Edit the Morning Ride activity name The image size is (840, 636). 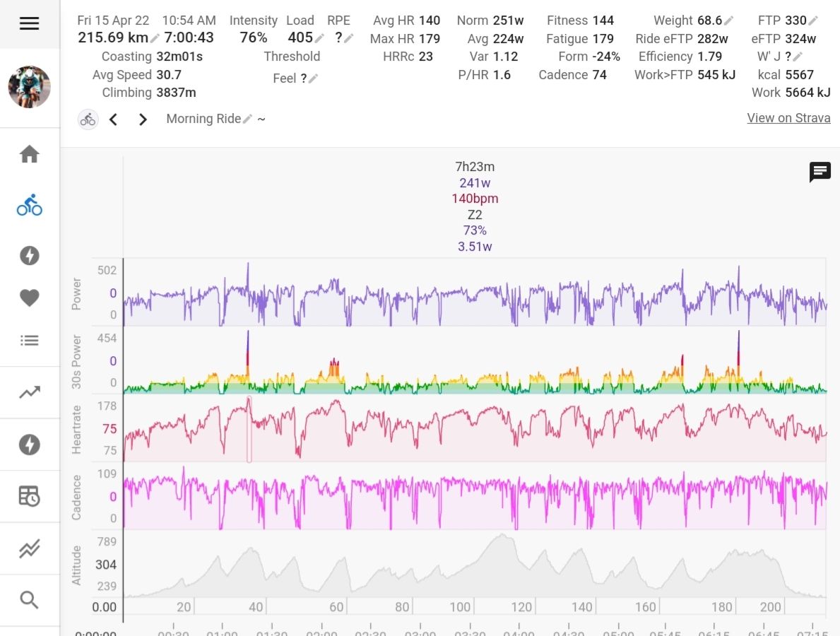click(247, 119)
